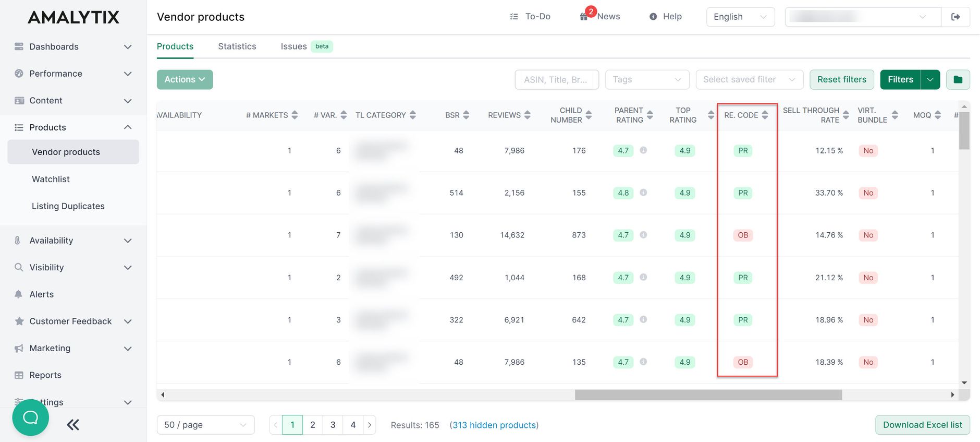Open the English language dropdown

coord(740,17)
